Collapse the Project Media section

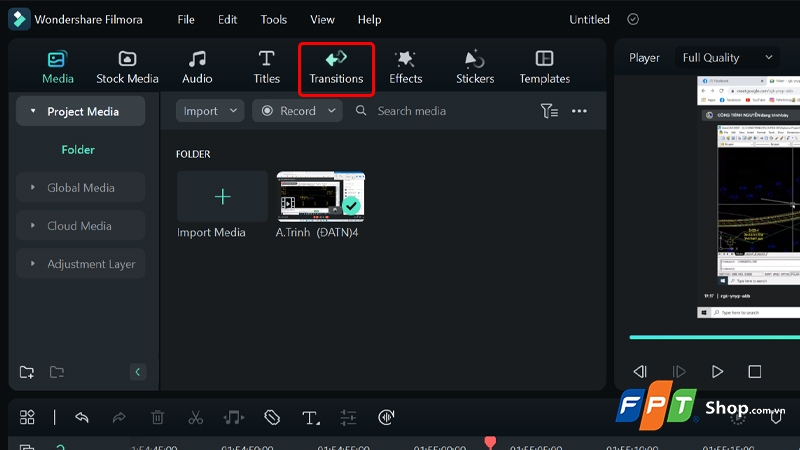click(x=33, y=111)
